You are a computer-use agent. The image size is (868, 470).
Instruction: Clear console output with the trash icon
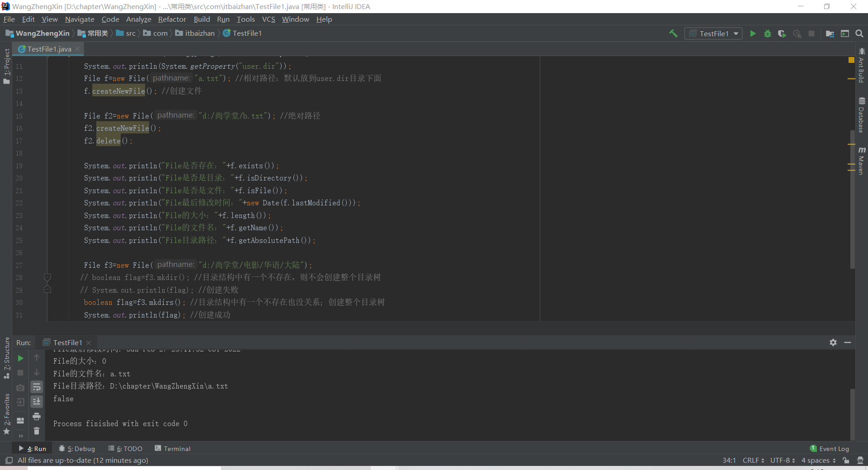37,431
